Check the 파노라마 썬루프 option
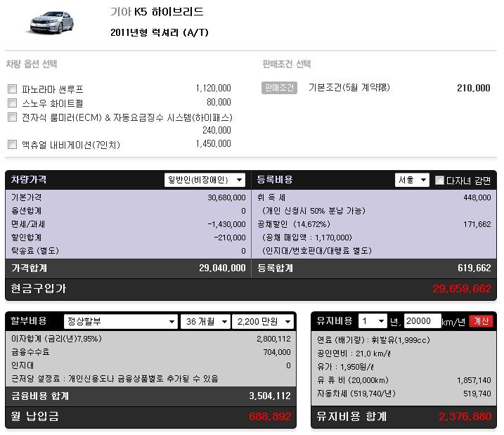Viewport: 504px width, 435px height. [x=12, y=89]
